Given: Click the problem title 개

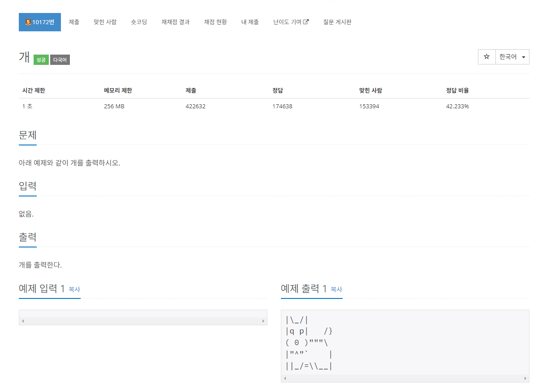Looking at the screenshot, I should pyautogui.click(x=24, y=57).
